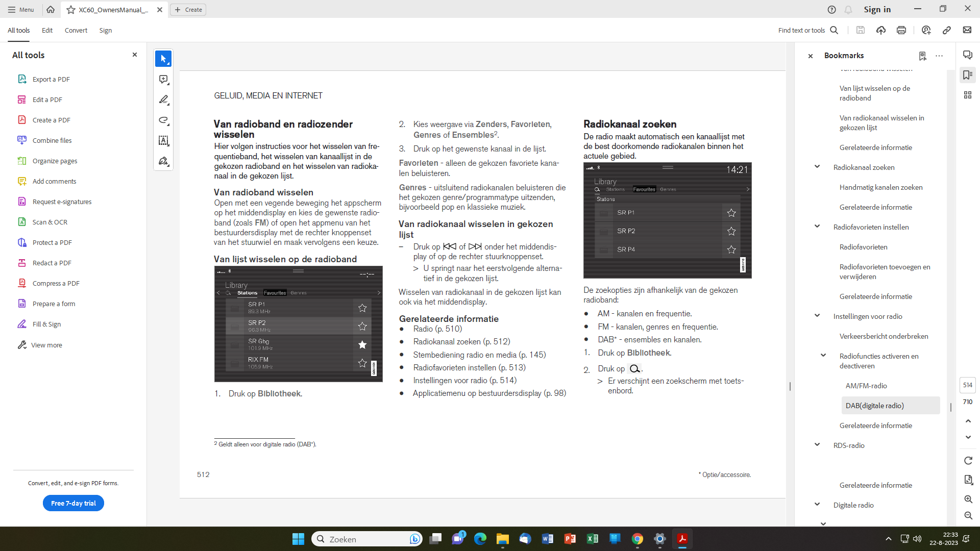Viewport: 980px width, 551px height.
Task: Toggle the comments panel icon
Action: point(968,55)
